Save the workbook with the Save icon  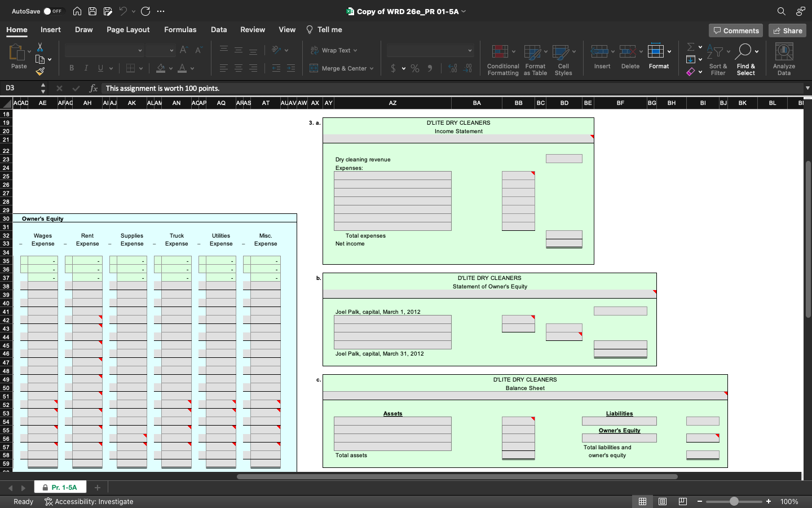[92, 11]
